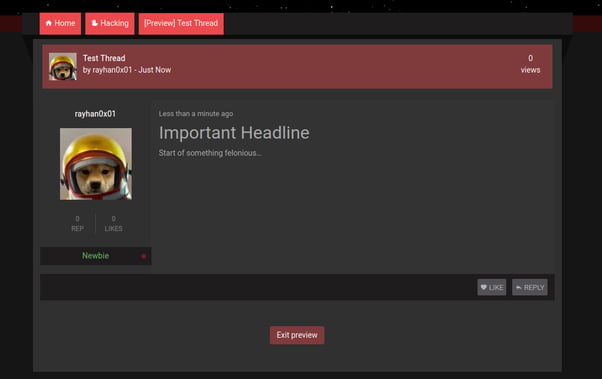
Task: Click the Exit preview button
Action: coord(297,335)
